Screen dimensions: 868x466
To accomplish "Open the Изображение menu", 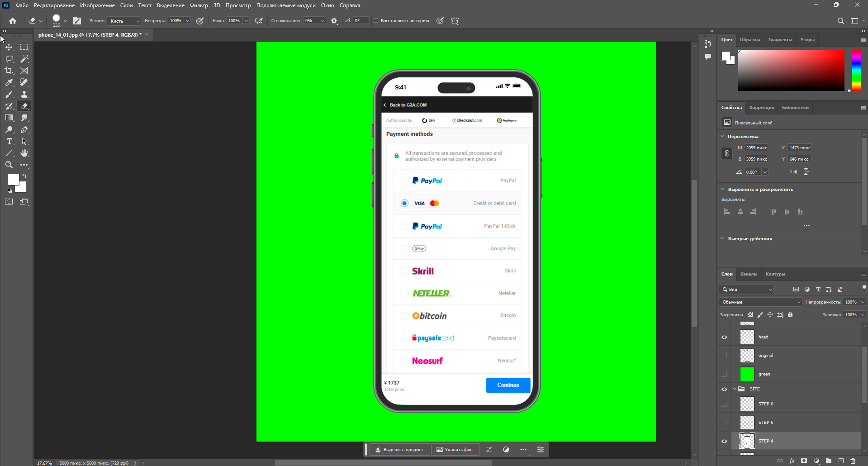I will point(97,5).
